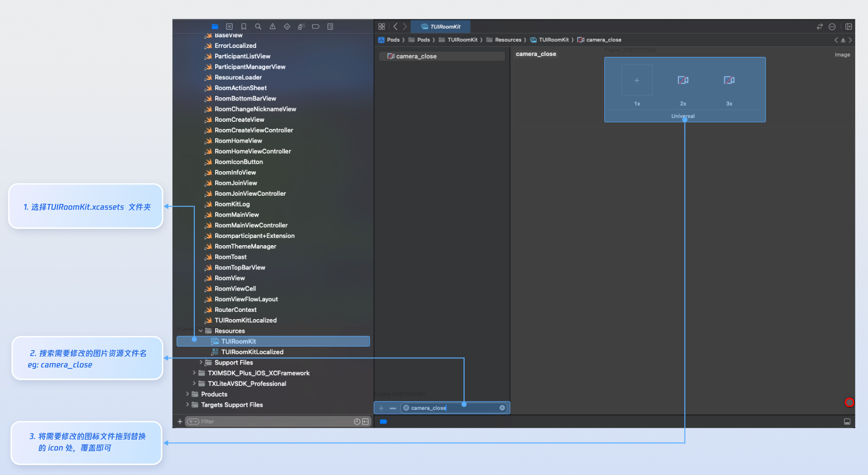Expand the Support Files folder
The width and height of the screenshot is (868, 475).
[200, 362]
